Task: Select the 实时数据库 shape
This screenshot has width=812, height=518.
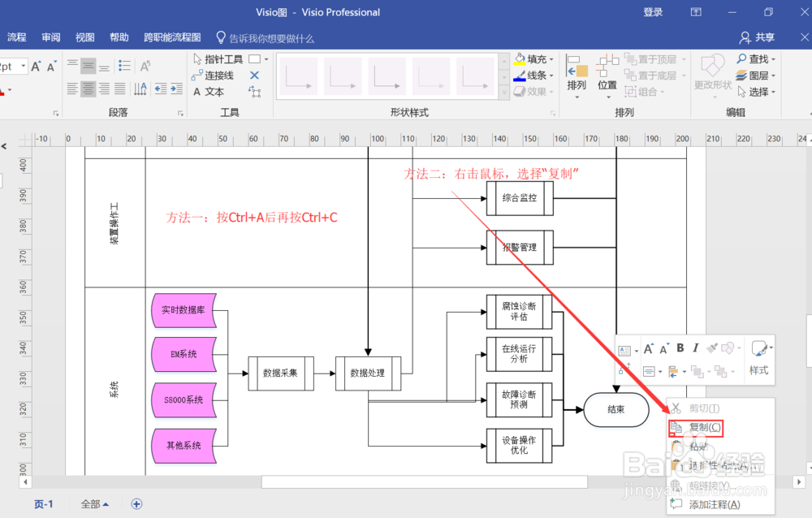Action: pos(184,310)
